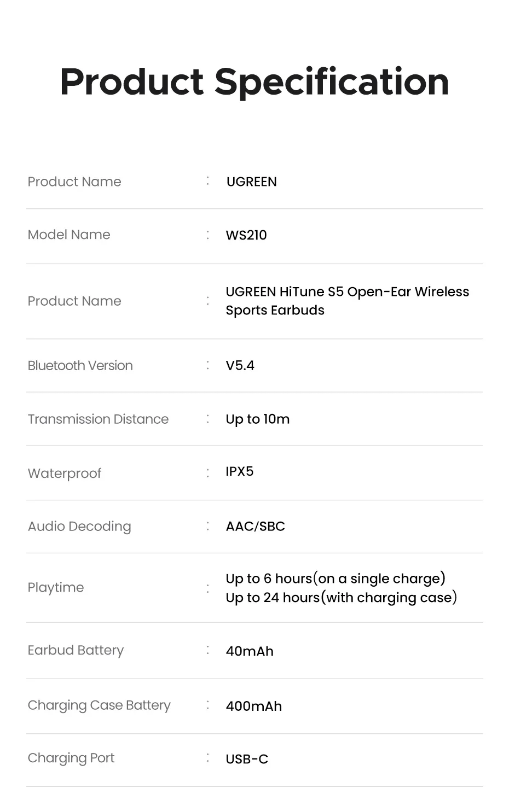Click the Product Specification heading
This screenshot has width=509, height=812.
pos(255,82)
